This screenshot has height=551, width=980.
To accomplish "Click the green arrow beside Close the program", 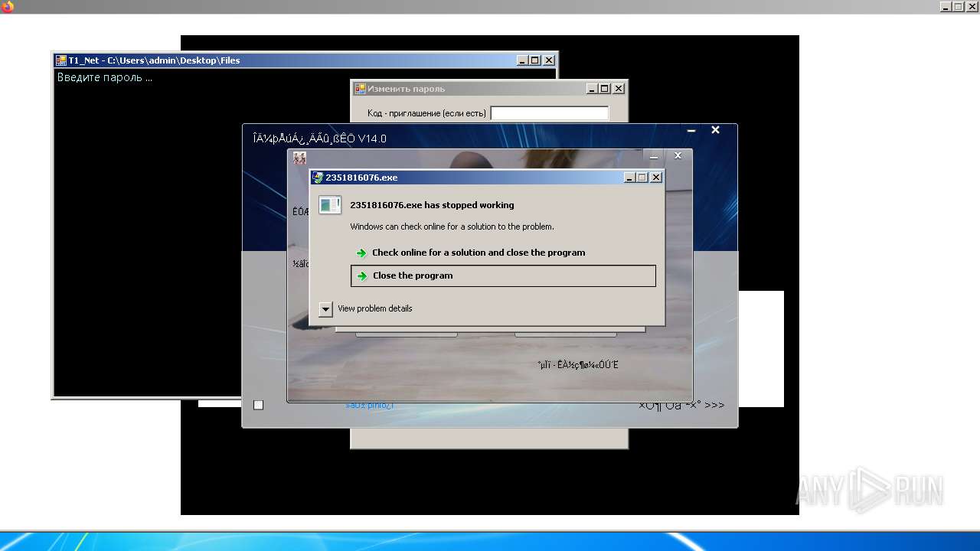I will pyautogui.click(x=362, y=276).
